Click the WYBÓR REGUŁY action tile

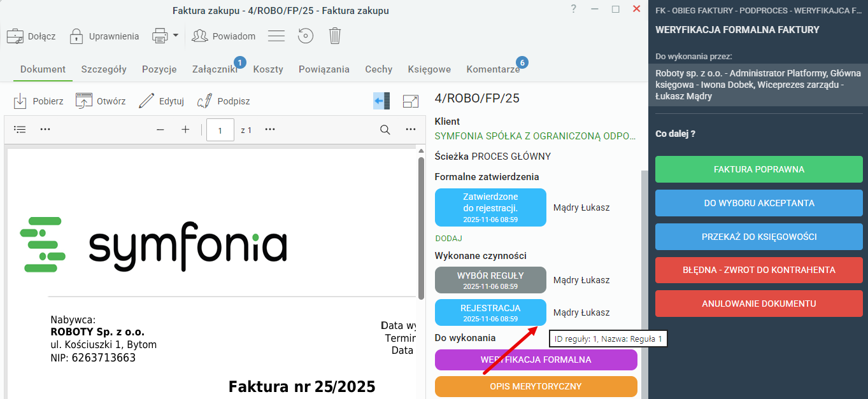(x=490, y=280)
